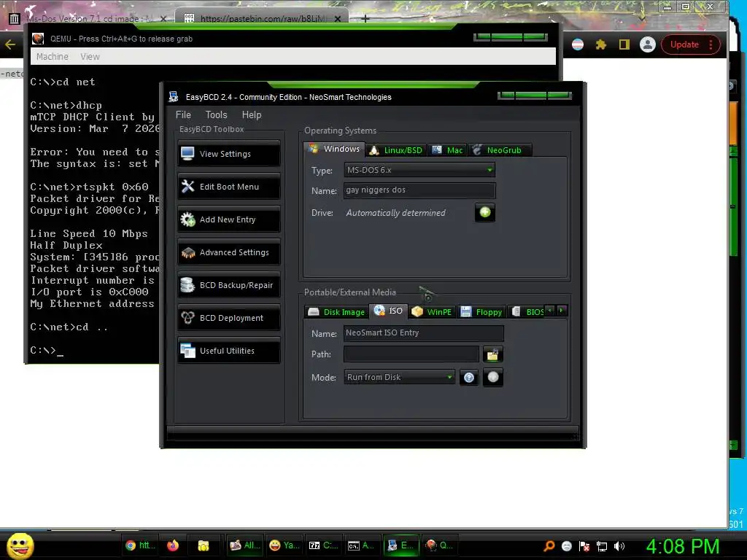Expand the Type dropdown showing MS-DOS 6.x
Viewport: 747px width, 560px height.
tap(419, 169)
